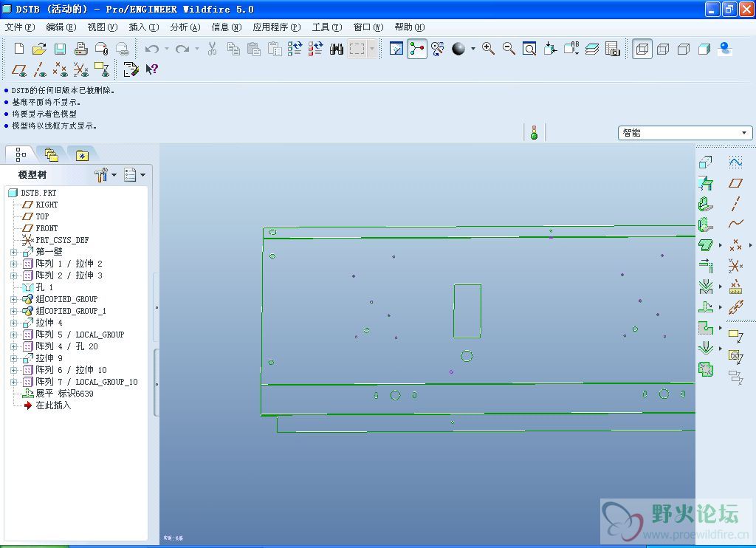Expand the 拉伸 4 tree node
Image resolution: width=756 pixels, height=548 pixels.
tap(13, 323)
